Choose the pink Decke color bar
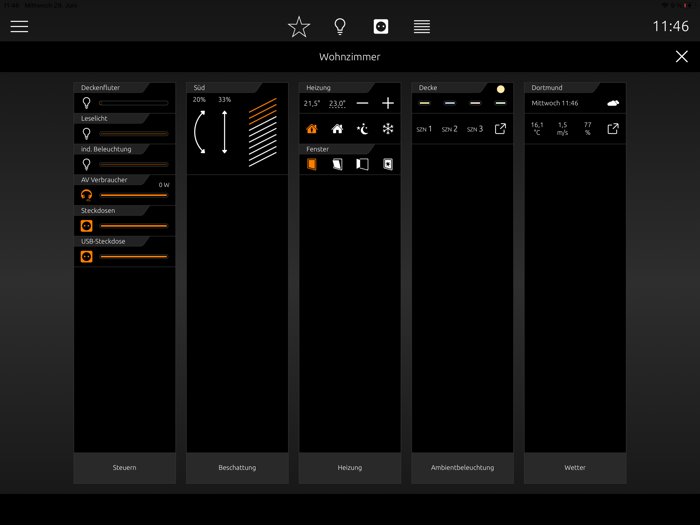Viewport: 700px width, 525px height. coord(475,103)
